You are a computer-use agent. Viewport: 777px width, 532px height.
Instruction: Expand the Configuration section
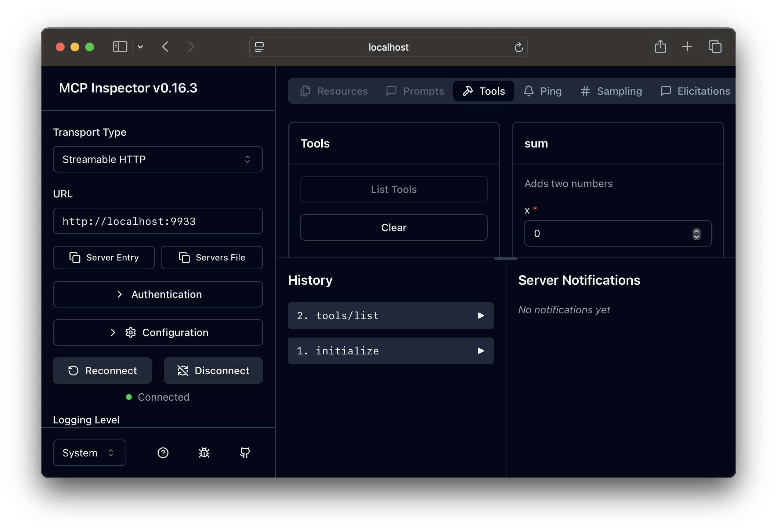point(158,332)
